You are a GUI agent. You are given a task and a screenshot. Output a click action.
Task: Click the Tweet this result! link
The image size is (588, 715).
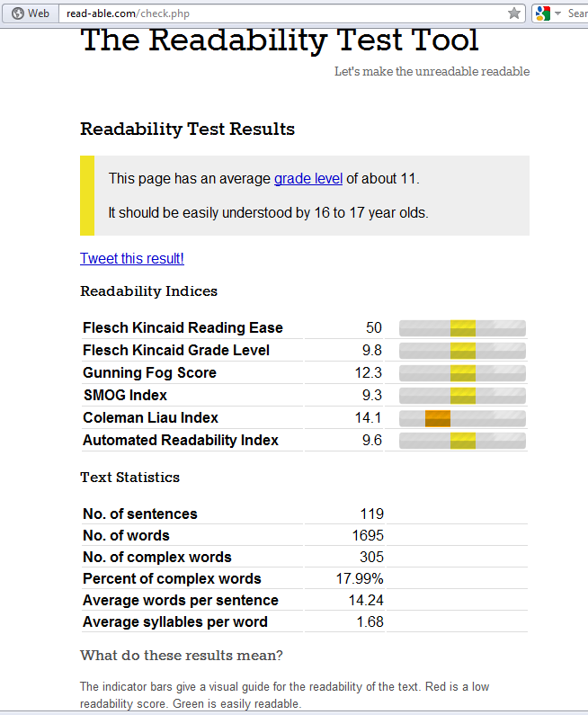point(132,258)
